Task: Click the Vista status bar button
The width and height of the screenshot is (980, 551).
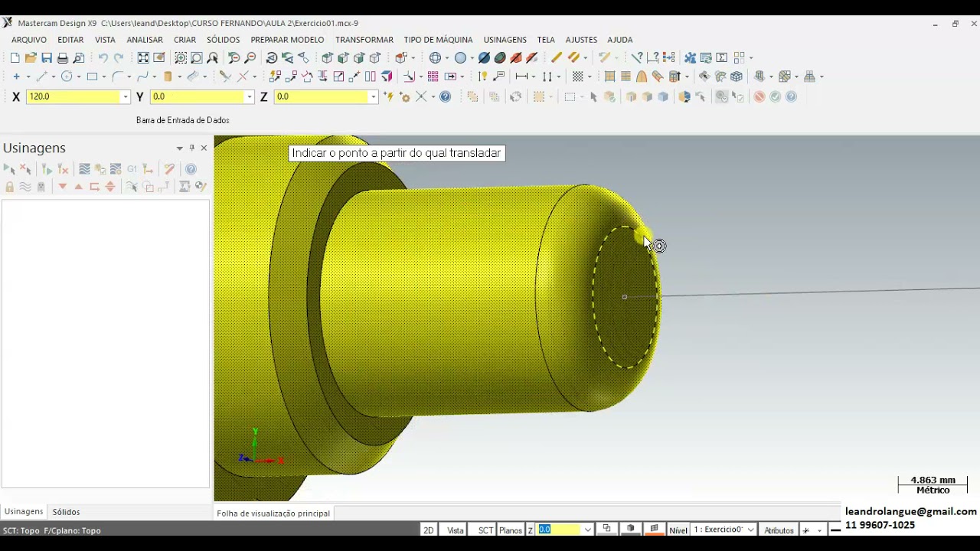Action: 456,530
